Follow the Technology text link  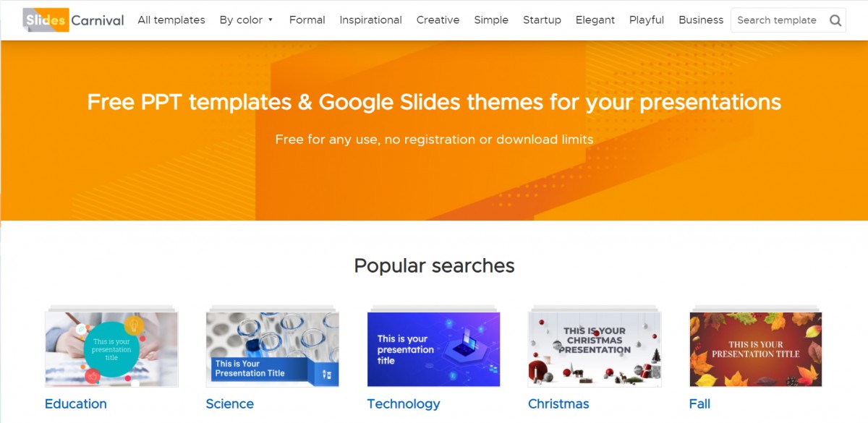(x=404, y=403)
